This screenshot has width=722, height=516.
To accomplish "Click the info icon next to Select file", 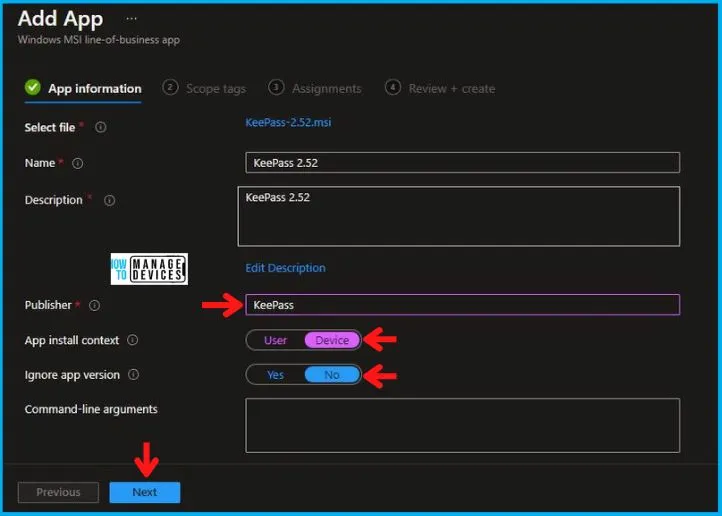I will (101, 128).
